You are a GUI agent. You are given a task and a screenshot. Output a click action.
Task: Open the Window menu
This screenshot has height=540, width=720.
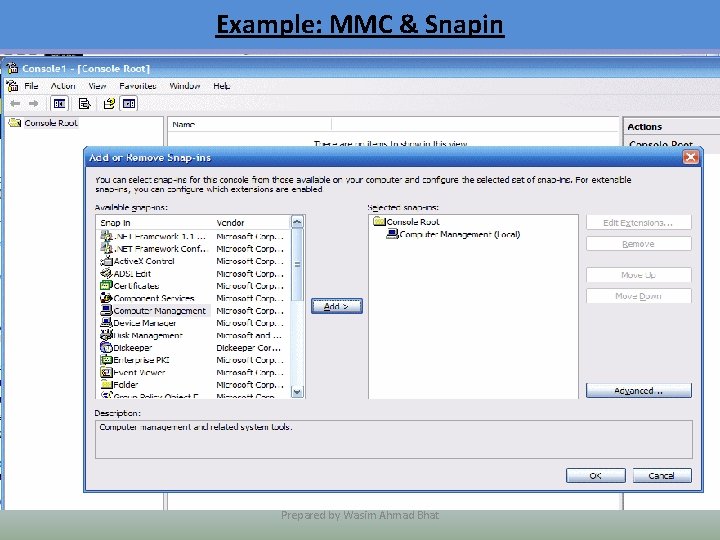(185, 86)
